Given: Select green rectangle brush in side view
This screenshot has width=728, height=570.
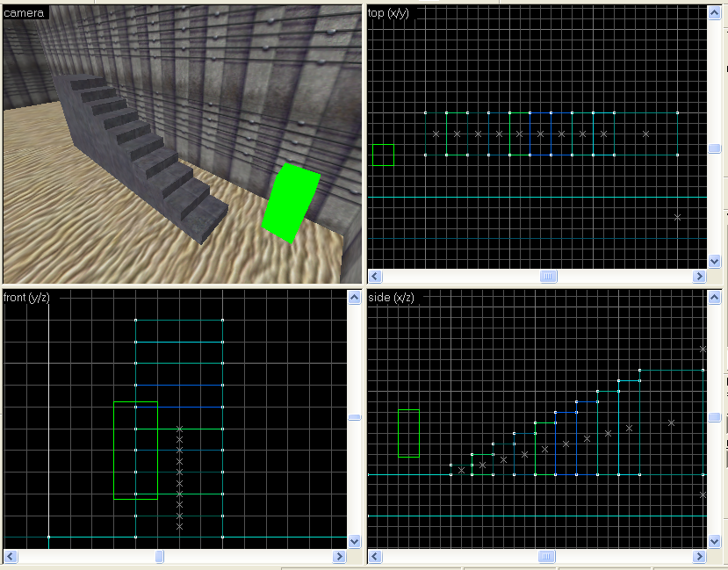Looking at the screenshot, I should [x=408, y=433].
